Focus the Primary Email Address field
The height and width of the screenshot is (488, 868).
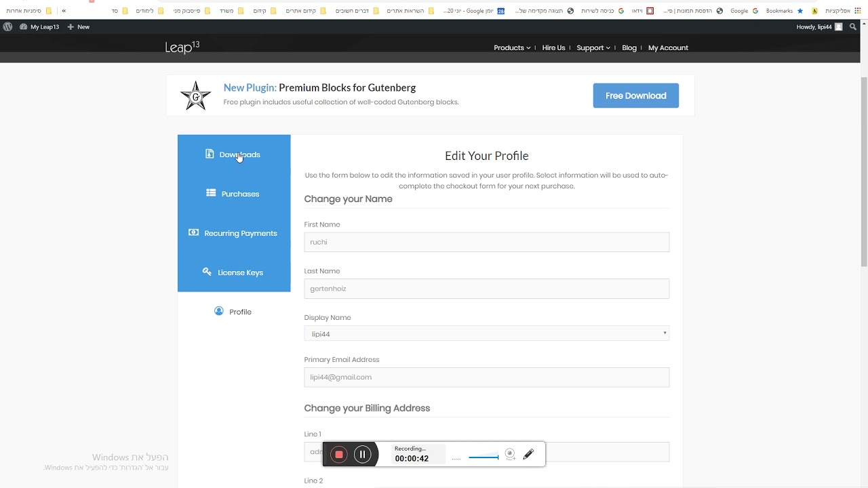click(486, 378)
